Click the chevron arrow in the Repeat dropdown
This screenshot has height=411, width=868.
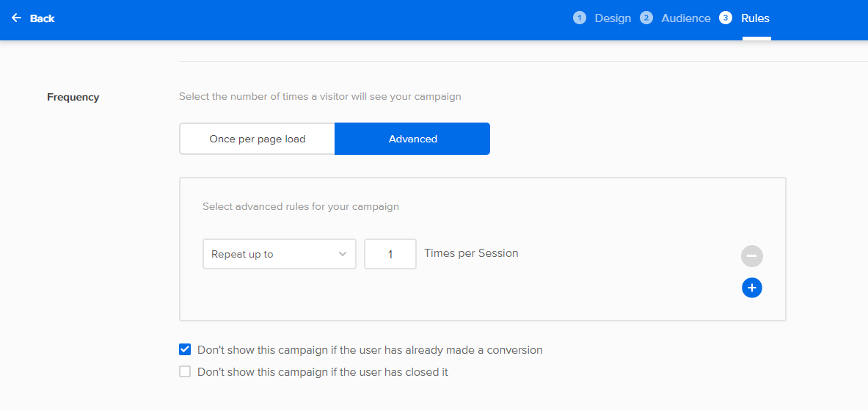343,254
